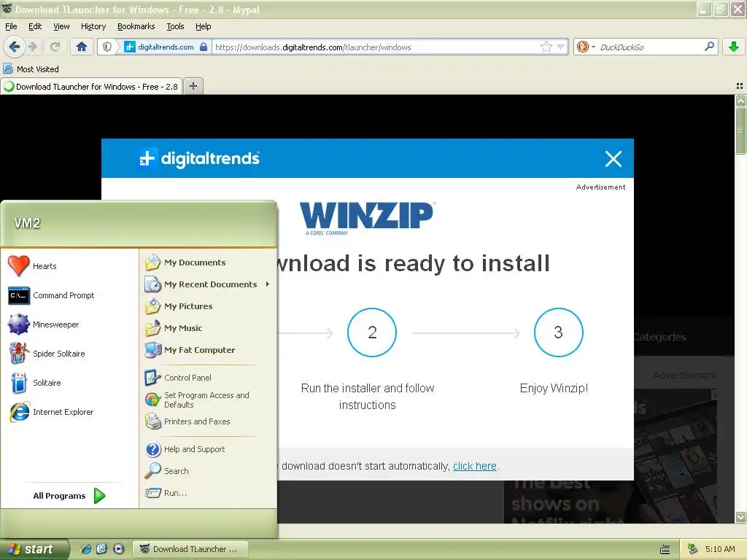
Task: Launch Windows Media Player from Quick Launch
Action: point(119,549)
